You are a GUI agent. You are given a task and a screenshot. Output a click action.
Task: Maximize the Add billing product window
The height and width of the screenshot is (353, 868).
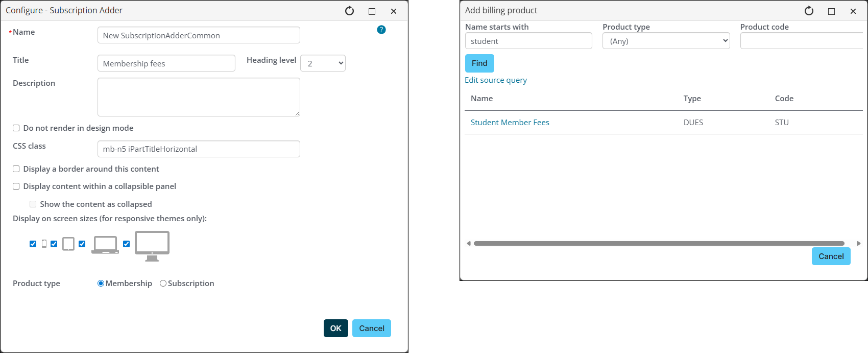coord(831,11)
